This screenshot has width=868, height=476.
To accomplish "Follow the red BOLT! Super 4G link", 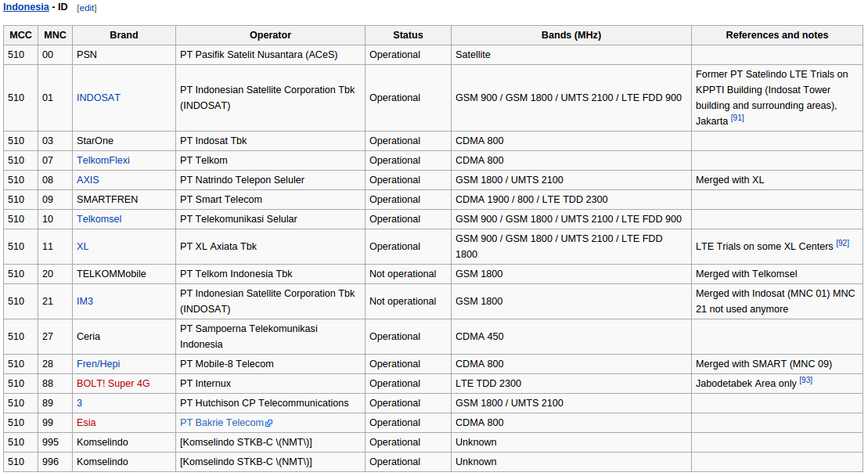I will (x=113, y=384).
